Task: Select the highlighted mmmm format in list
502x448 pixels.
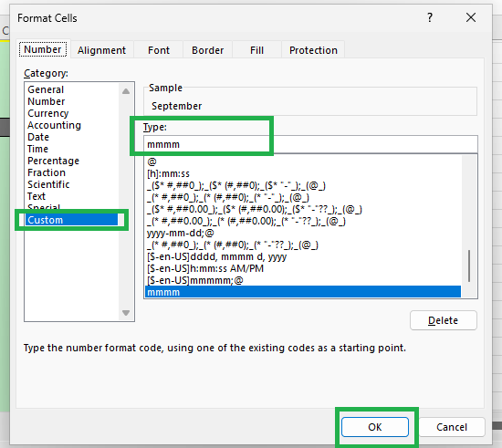Action: (303, 292)
